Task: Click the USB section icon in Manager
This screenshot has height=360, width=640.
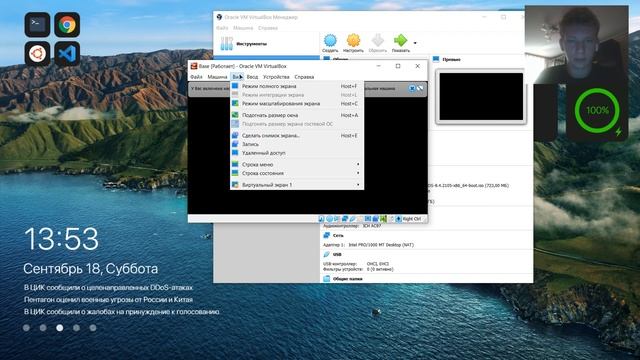Action: click(327, 254)
